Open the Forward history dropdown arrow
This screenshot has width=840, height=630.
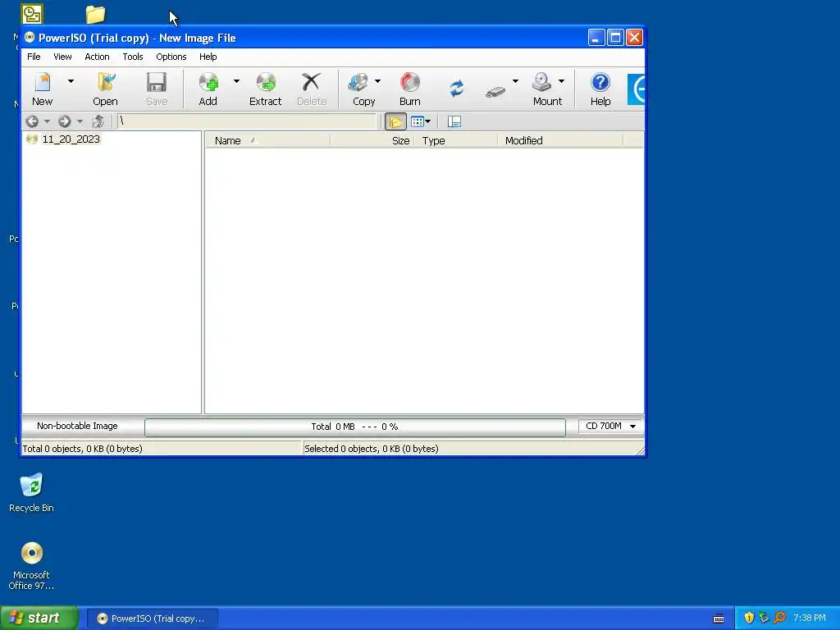click(x=80, y=121)
